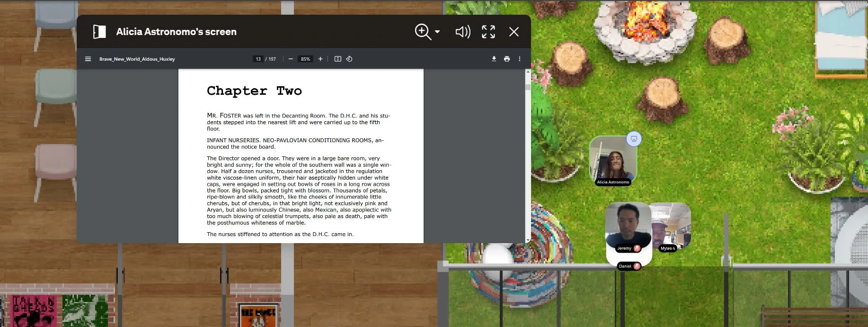Click the "Alicia Astronomo's screen" title
This screenshot has height=327, width=868.
177,32
